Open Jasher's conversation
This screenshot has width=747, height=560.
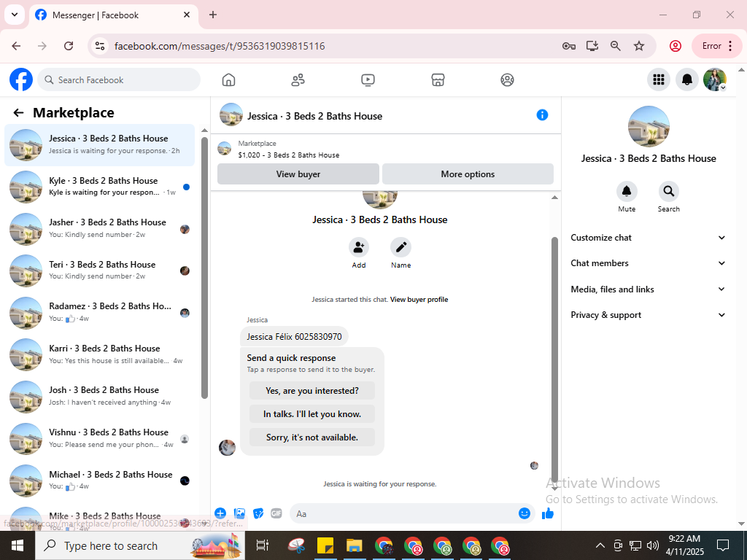pyautogui.click(x=100, y=228)
